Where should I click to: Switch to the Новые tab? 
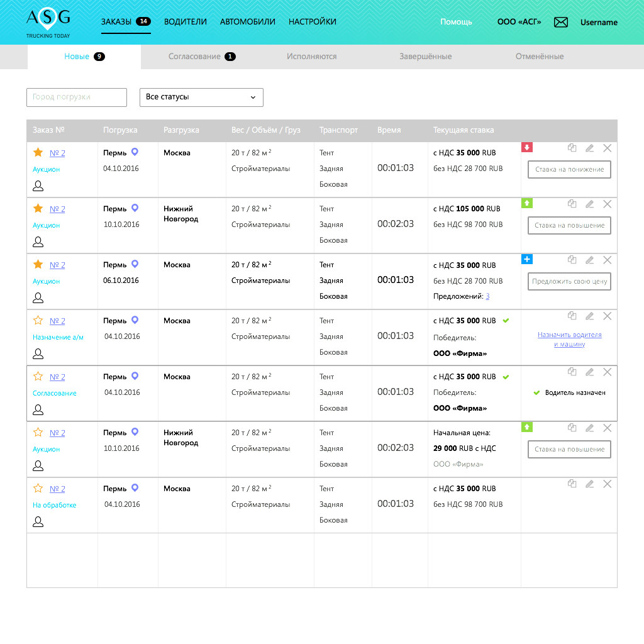[x=84, y=57]
